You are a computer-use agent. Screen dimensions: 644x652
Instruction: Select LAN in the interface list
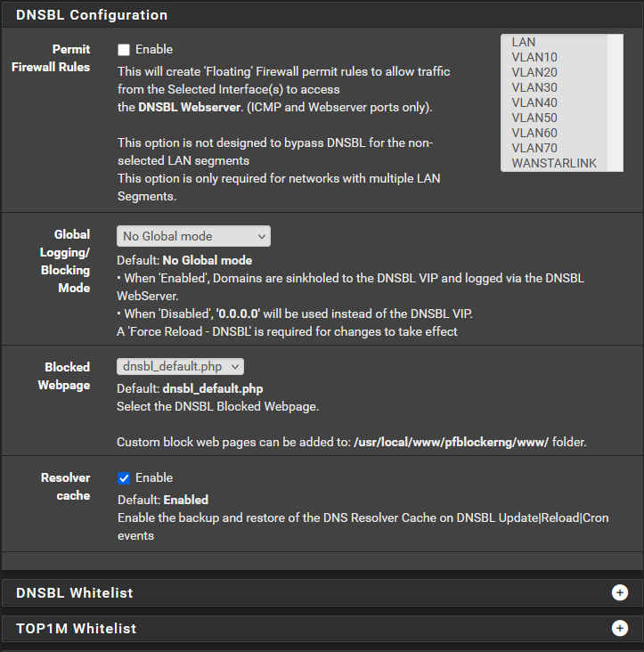click(524, 42)
